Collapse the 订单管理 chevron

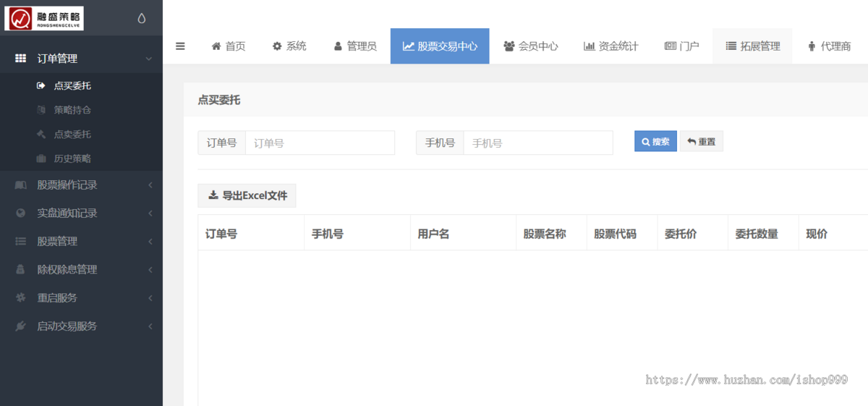point(149,59)
